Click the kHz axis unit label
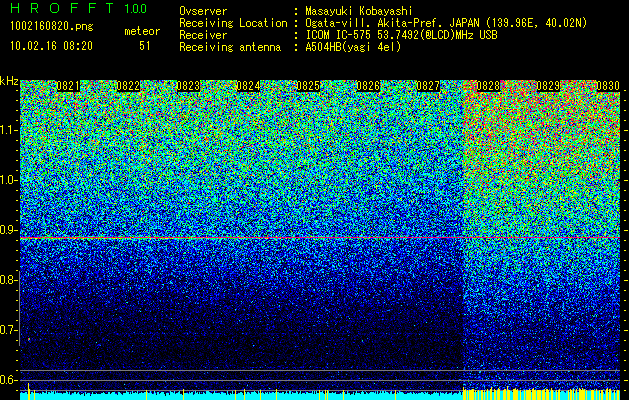Image resolution: width=629 pixels, height=400 pixels. (x=9, y=81)
